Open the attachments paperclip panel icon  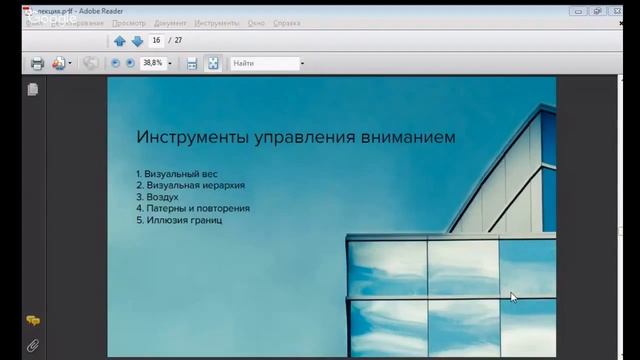[33, 346]
